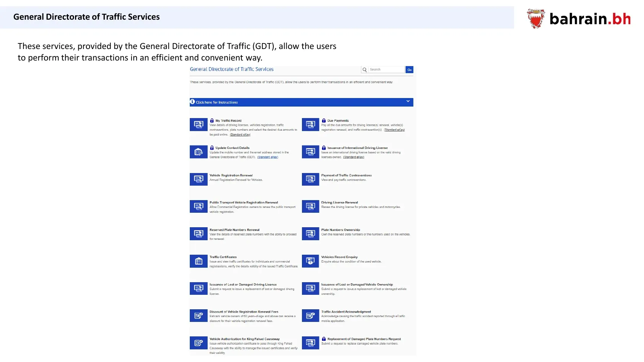Open the Vehicle Registration Renewal link
This screenshot has height=362, width=644.
[231, 175]
